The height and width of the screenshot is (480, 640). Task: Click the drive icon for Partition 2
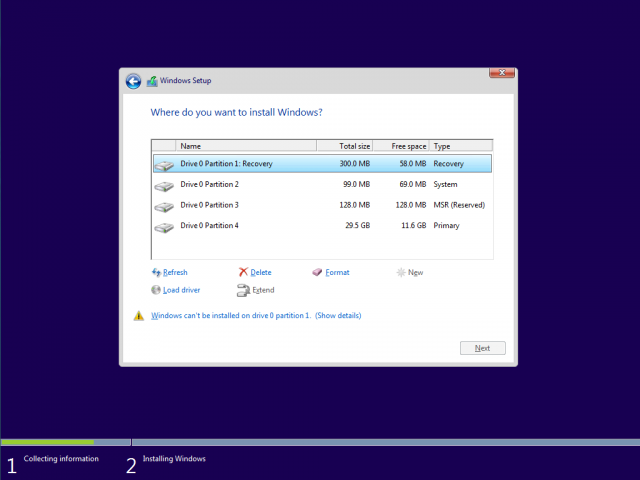tap(164, 185)
